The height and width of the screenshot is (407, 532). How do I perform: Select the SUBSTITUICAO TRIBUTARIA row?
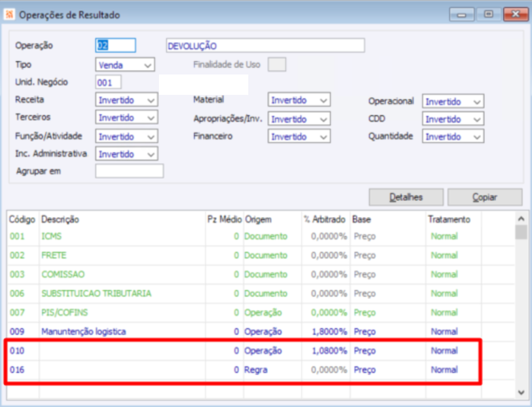coord(261,294)
